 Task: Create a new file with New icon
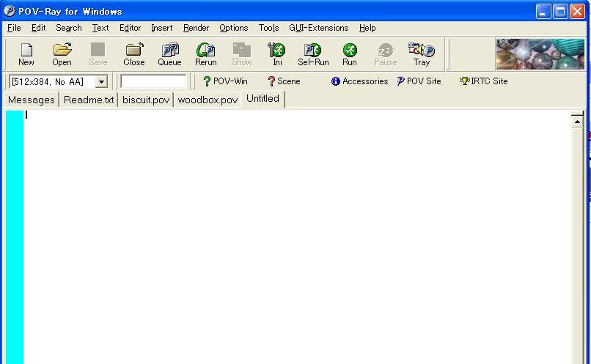click(26, 54)
